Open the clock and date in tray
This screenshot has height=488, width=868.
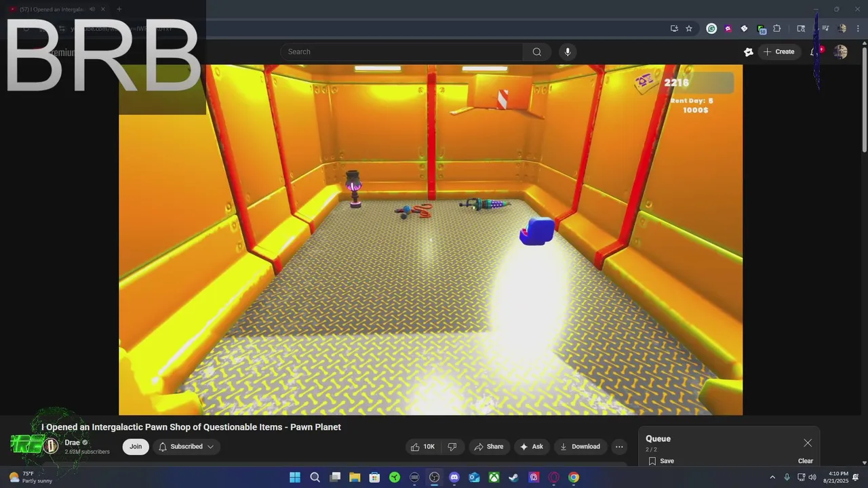(x=836, y=477)
